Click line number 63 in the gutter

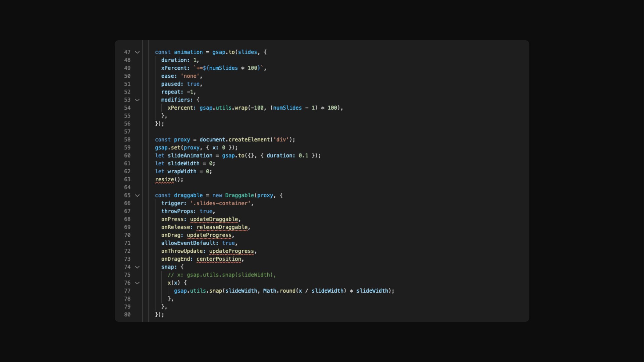tap(127, 179)
